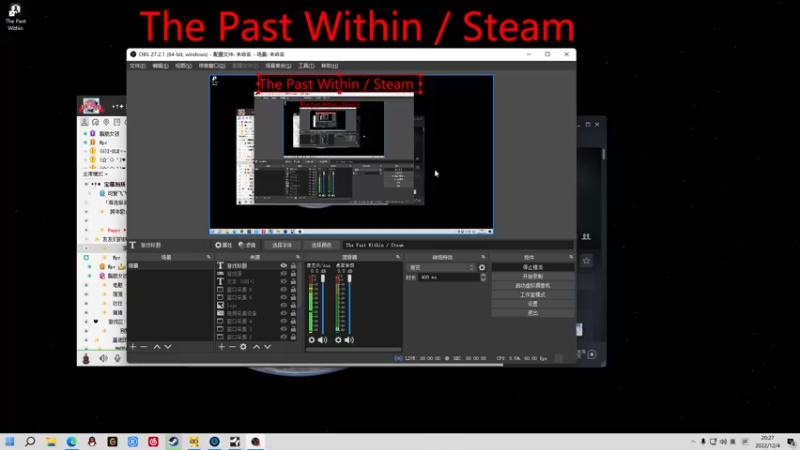Toggle visibility of 文本 (GDI+) source

(x=284, y=282)
